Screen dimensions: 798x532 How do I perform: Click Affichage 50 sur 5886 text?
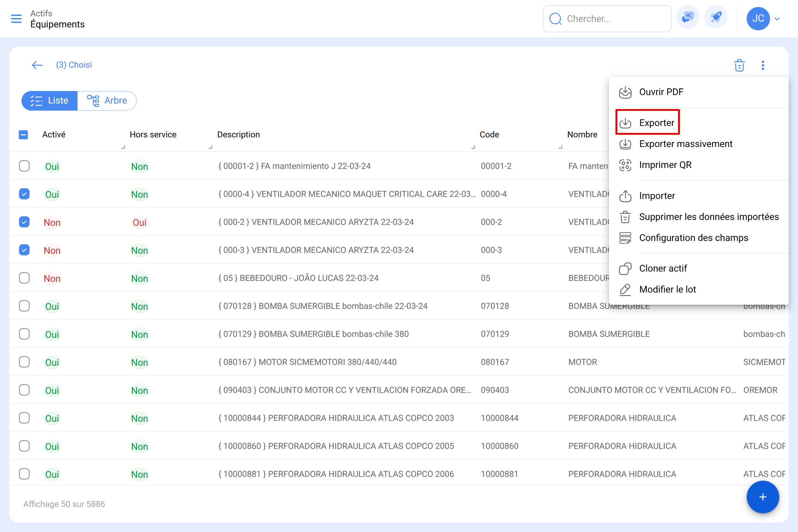point(64,504)
